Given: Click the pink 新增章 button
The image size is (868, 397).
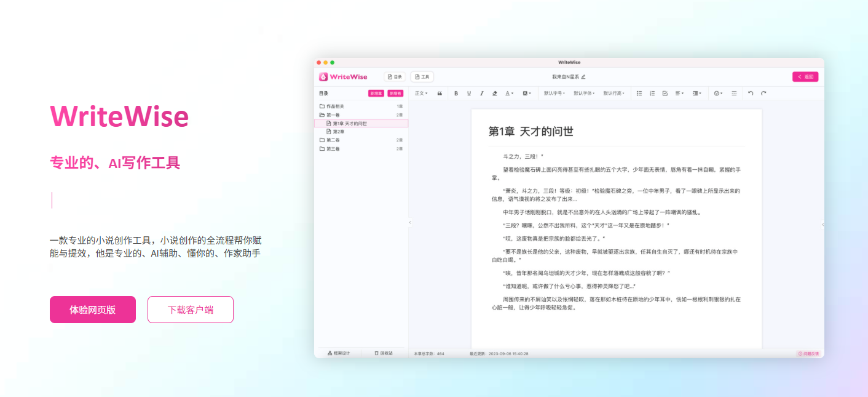Looking at the screenshot, I should pyautogui.click(x=376, y=94).
